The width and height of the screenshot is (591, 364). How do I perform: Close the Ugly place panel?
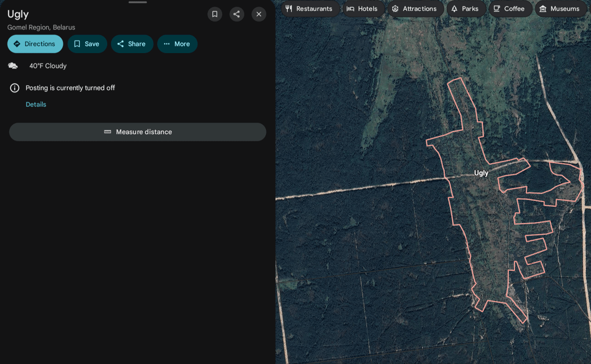(x=259, y=14)
